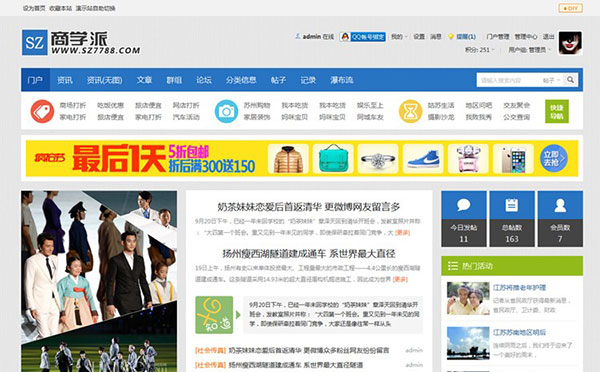Click the yellow hourglass category icon
Screen dimensions: 600x372
coord(410,111)
